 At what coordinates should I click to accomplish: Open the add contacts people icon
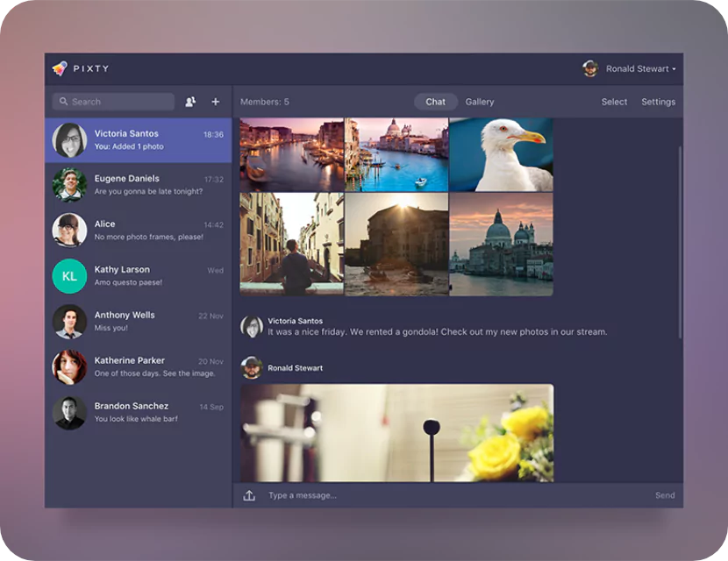pos(190,102)
